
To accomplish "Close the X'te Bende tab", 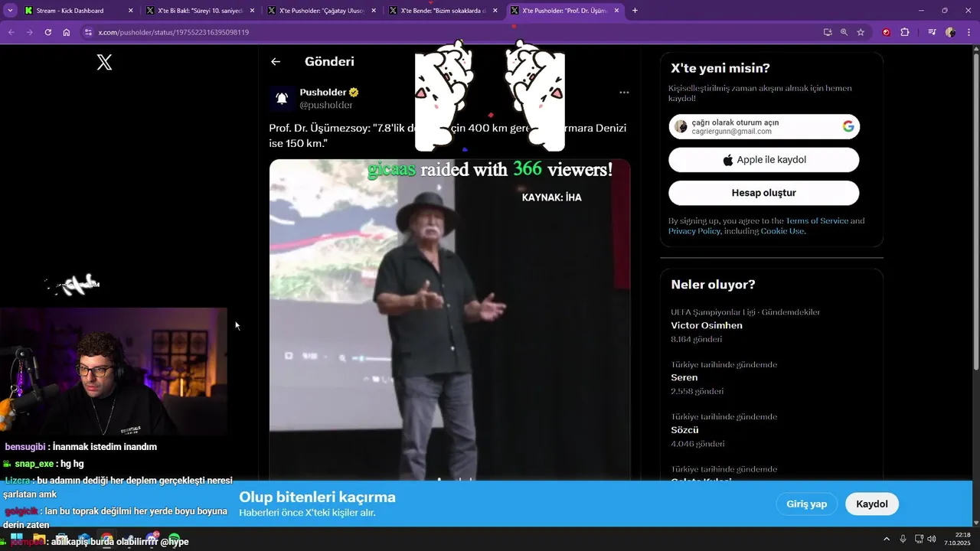I will point(495,11).
